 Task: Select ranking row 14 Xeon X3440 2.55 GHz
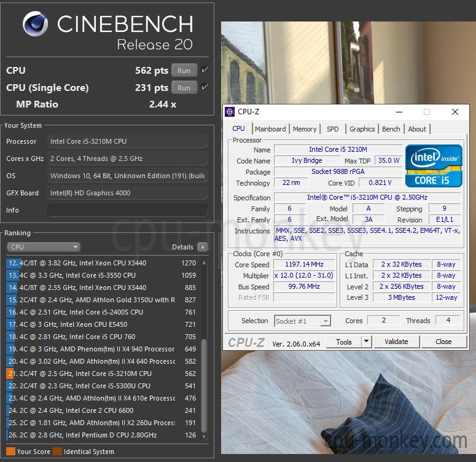pyautogui.click(x=103, y=288)
